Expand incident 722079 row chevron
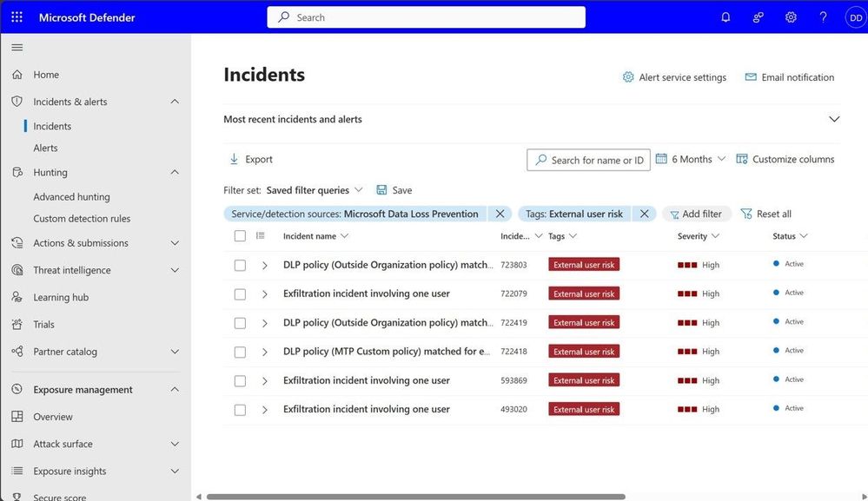 coord(265,294)
